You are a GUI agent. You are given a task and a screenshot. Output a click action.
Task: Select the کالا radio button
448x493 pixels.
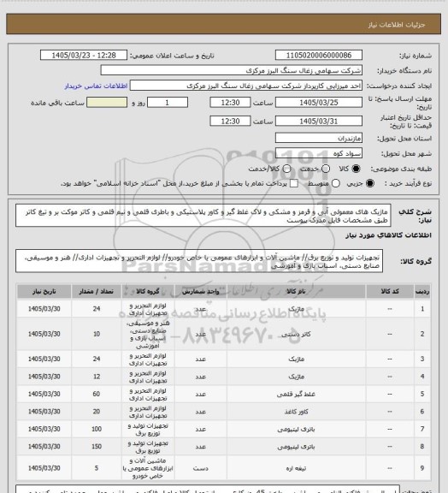tap(356, 169)
